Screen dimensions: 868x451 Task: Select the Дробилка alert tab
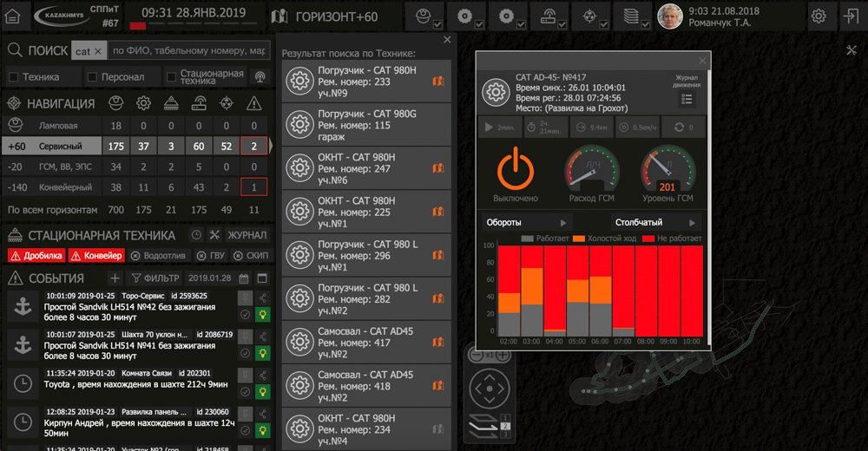(x=36, y=256)
